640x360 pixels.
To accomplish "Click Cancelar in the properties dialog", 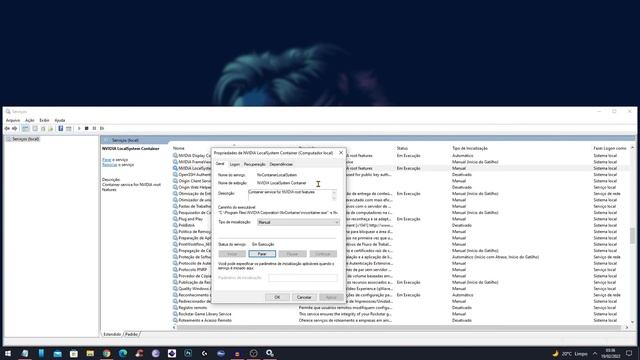I will [x=304, y=297].
